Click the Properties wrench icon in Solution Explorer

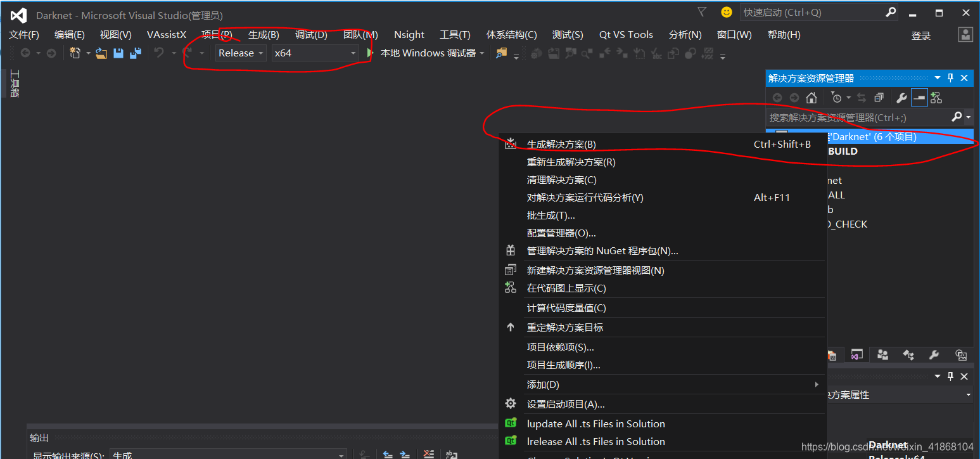901,98
